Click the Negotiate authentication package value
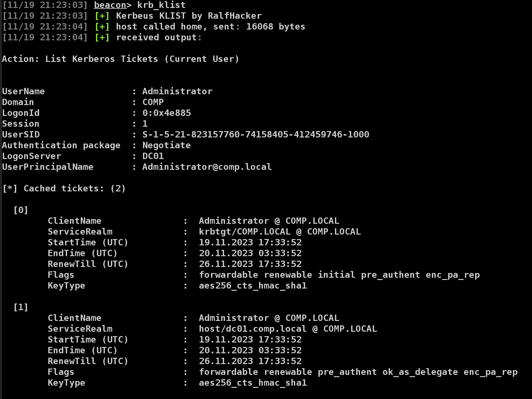Viewport: 532px width, 399px height. 167,145
